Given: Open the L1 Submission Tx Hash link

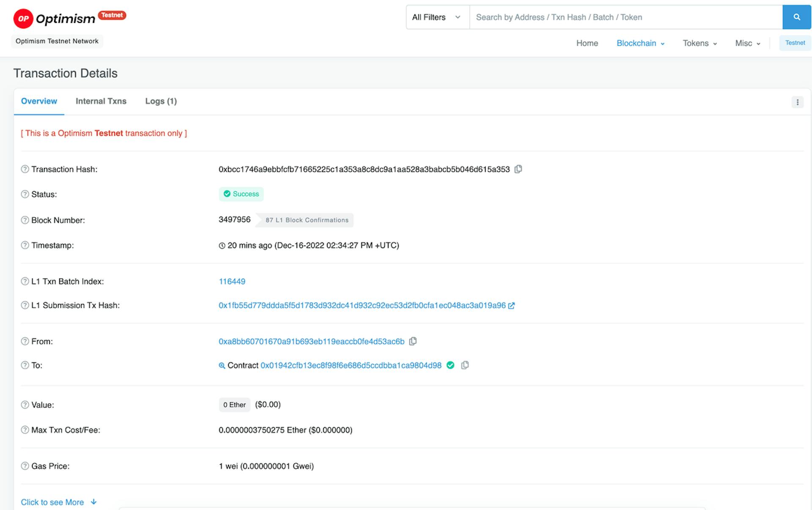Looking at the screenshot, I should (x=362, y=306).
